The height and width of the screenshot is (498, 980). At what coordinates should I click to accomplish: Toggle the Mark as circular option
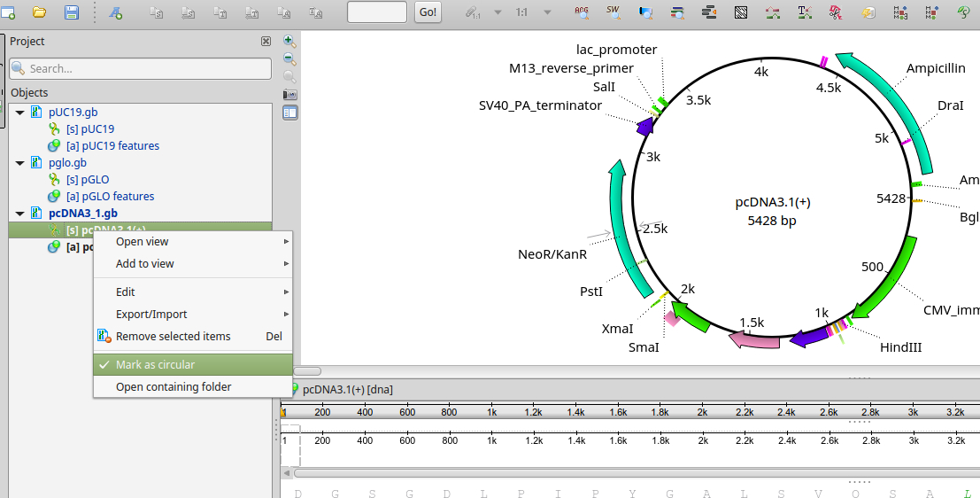click(x=155, y=365)
